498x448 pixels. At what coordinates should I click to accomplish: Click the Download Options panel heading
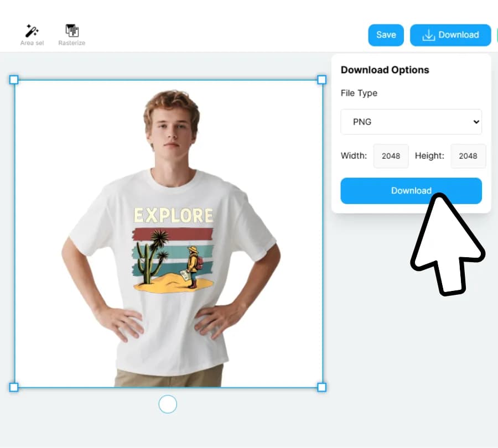tap(385, 70)
